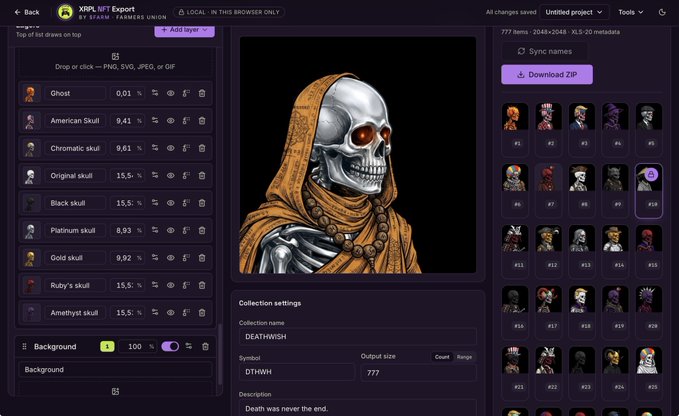The image size is (679, 416).
Task: Click the lock badge on item #10
Action: (651, 174)
